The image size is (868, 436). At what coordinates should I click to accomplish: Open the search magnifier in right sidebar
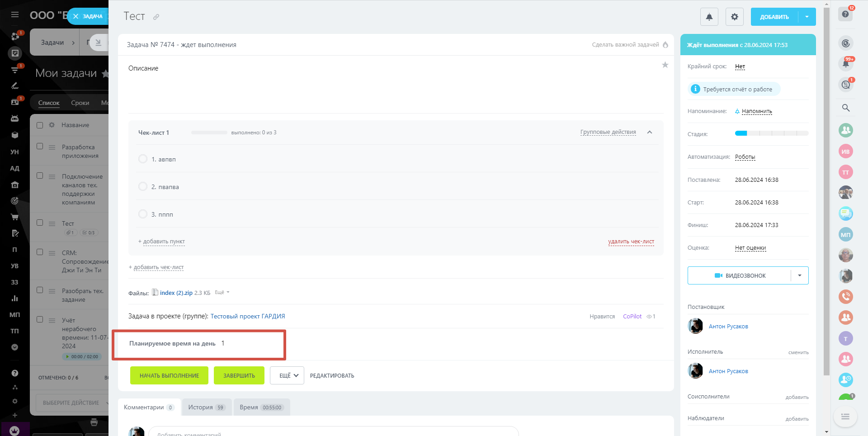tap(845, 108)
